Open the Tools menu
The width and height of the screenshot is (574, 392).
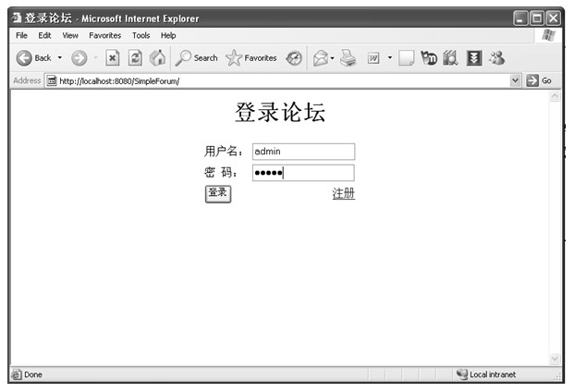coord(140,35)
